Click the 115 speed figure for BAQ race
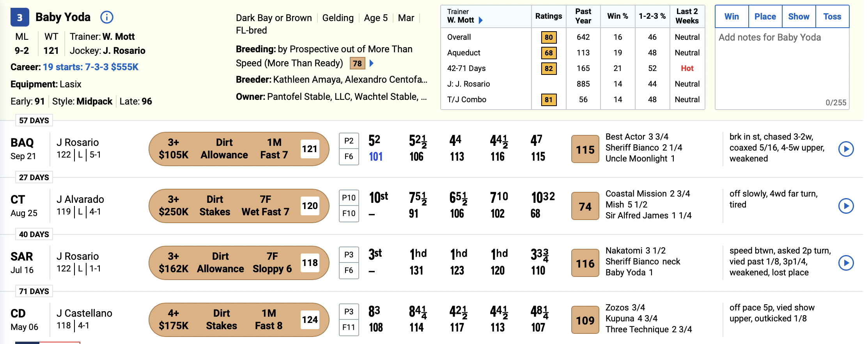Viewport: 868px width, 344px height. (x=585, y=149)
